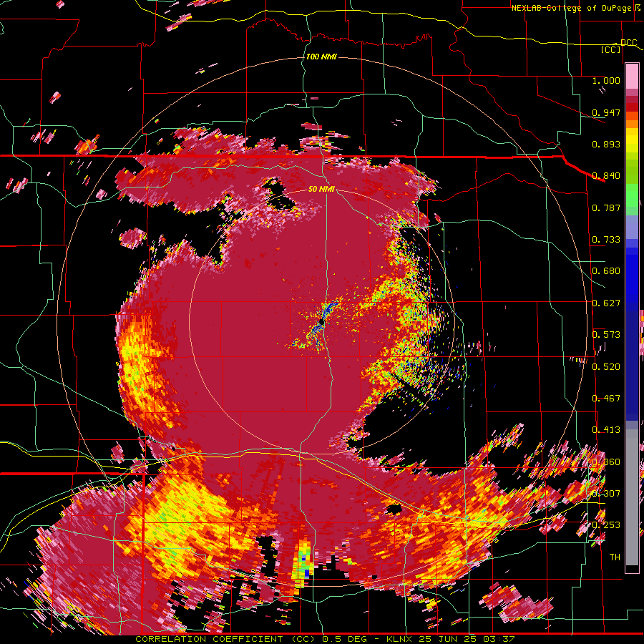
Task: Select the 0.947 scale value
Action: pyautogui.click(x=606, y=112)
